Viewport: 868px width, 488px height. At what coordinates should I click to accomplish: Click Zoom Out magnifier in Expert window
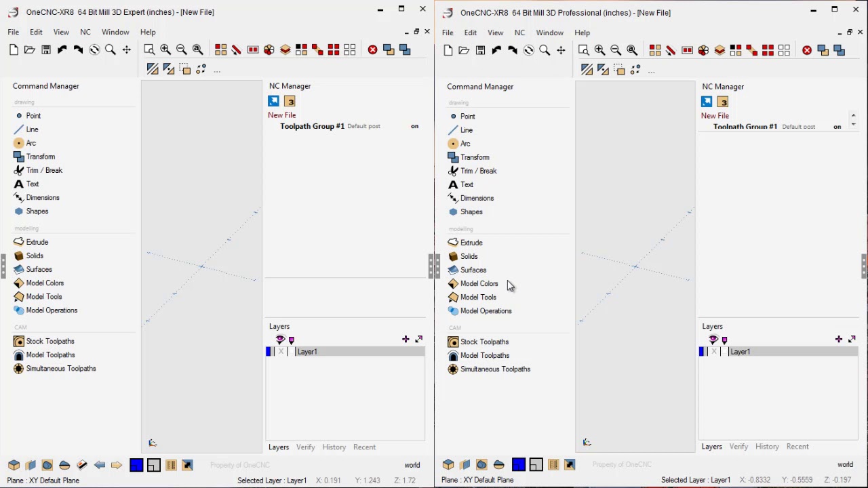coord(182,49)
